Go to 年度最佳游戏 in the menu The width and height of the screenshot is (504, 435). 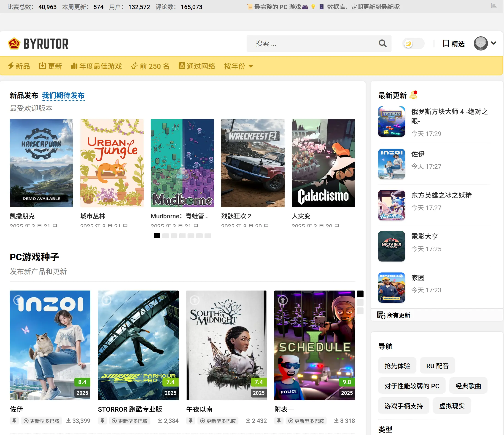(96, 66)
